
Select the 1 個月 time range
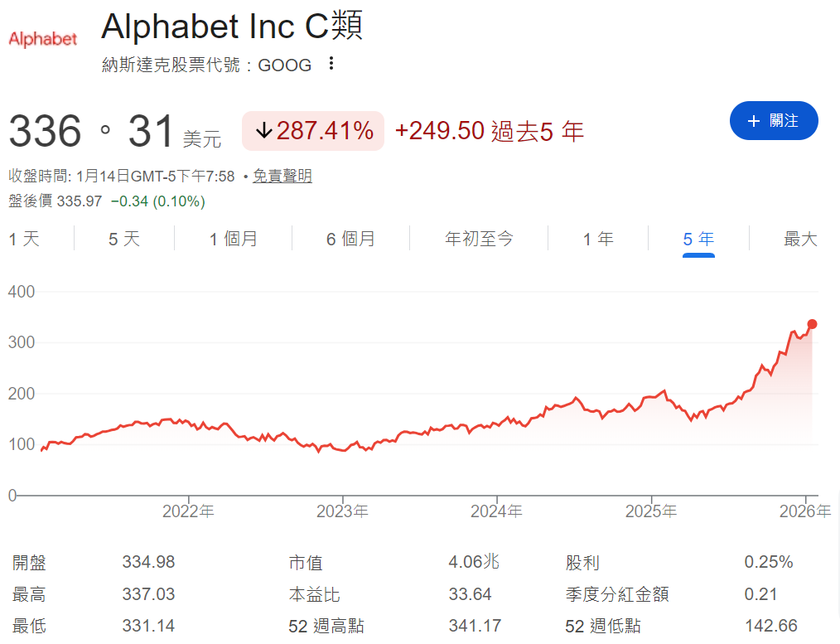(233, 238)
